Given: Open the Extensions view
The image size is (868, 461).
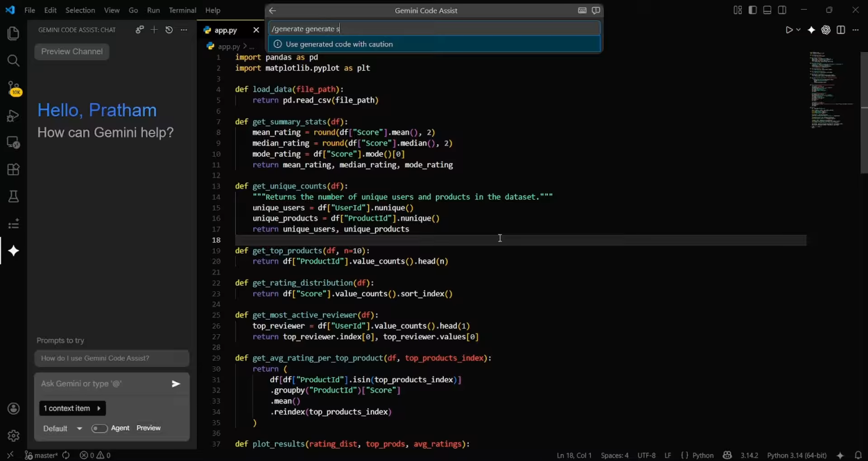Looking at the screenshot, I should pos(13,170).
